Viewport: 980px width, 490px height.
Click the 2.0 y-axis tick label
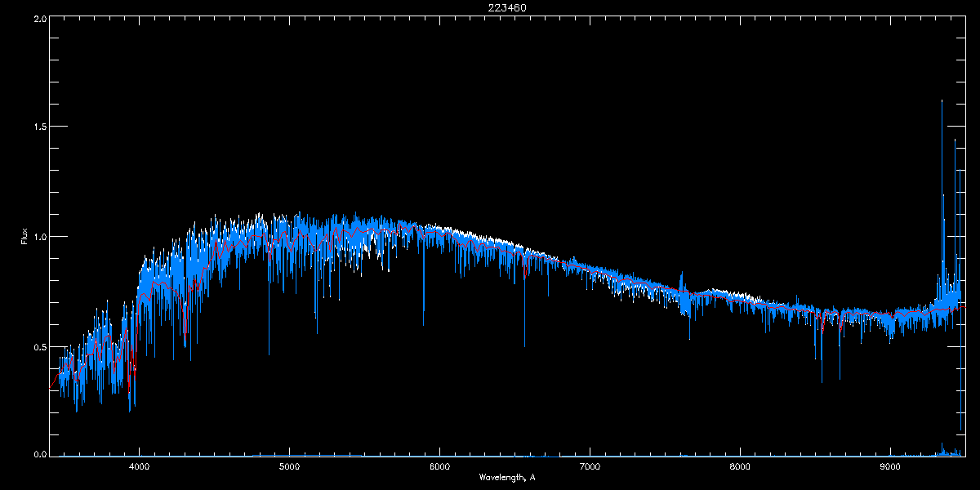coord(39,18)
